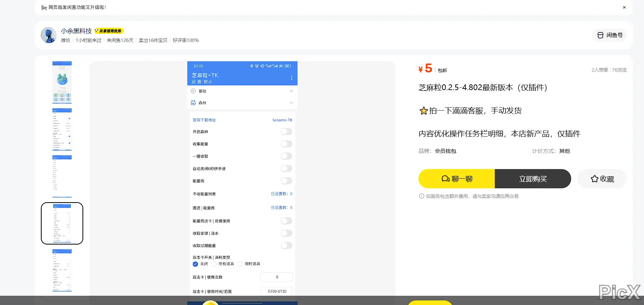644x305 pixels.
Task: Click the 76浏览 view count
Action: click(619, 70)
